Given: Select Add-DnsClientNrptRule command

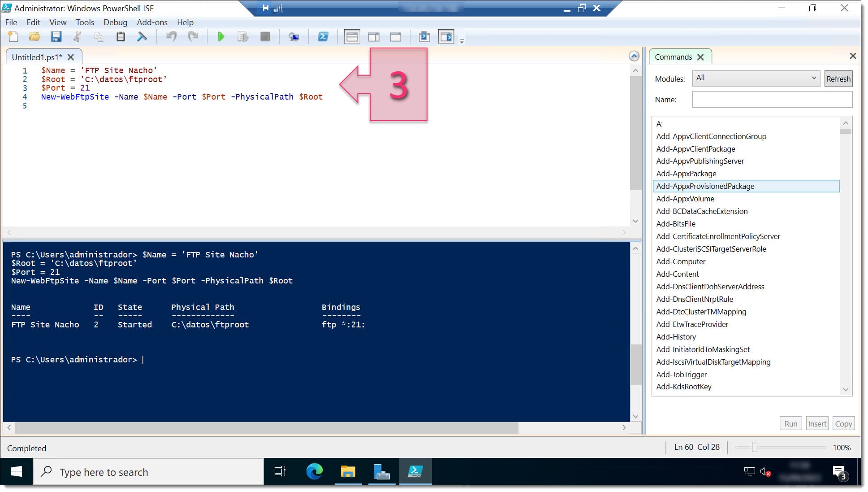Looking at the screenshot, I should click(695, 299).
